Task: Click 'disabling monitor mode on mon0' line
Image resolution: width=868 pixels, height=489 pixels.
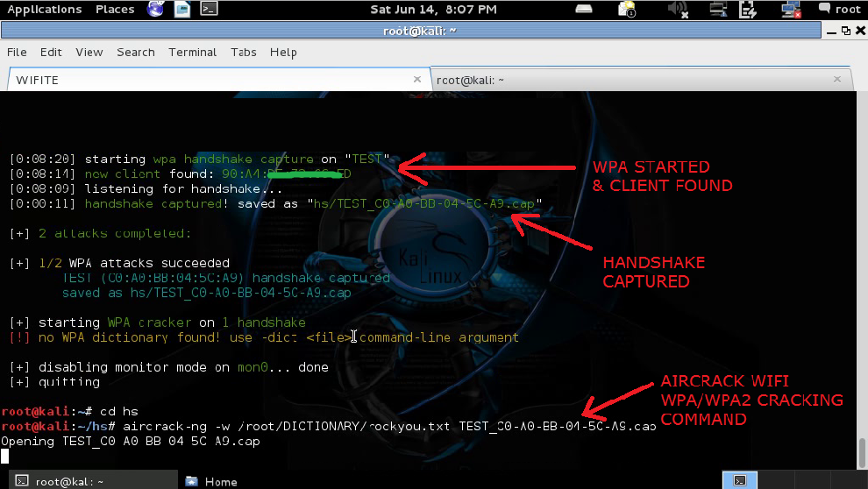Action: click(x=169, y=367)
